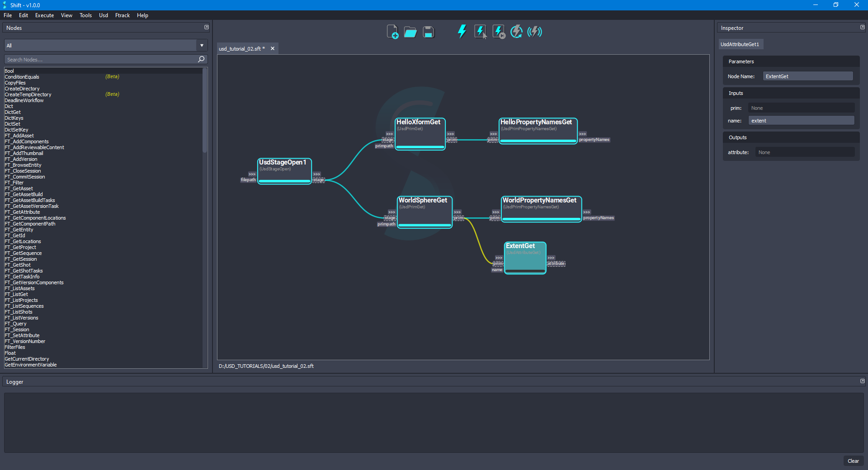The width and height of the screenshot is (868, 470).
Task: Pop out the Inspector panel
Action: (863, 27)
